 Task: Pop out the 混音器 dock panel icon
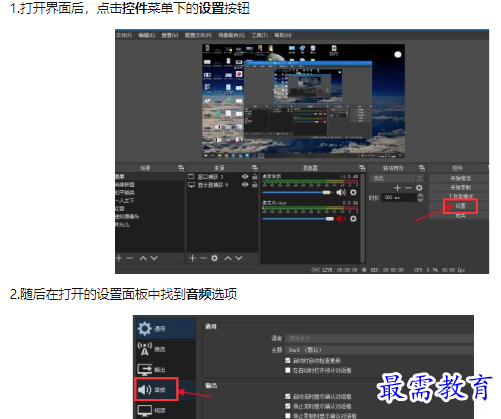[362, 168]
